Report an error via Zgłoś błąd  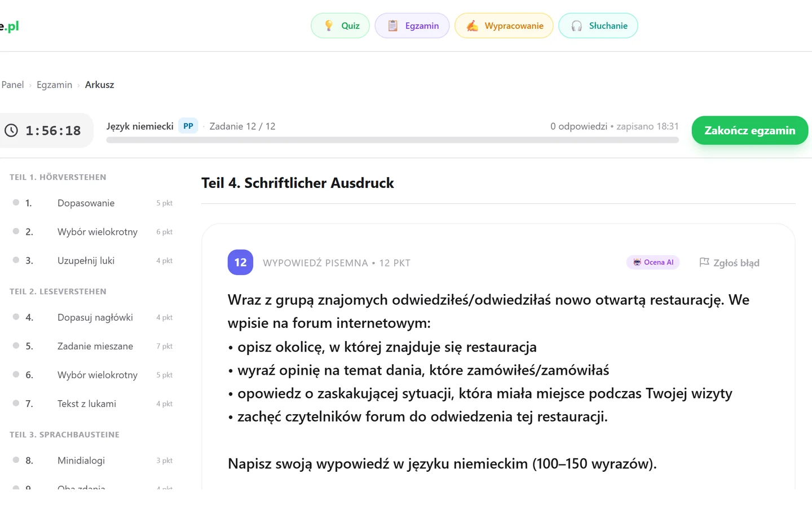[x=730, y=262]
